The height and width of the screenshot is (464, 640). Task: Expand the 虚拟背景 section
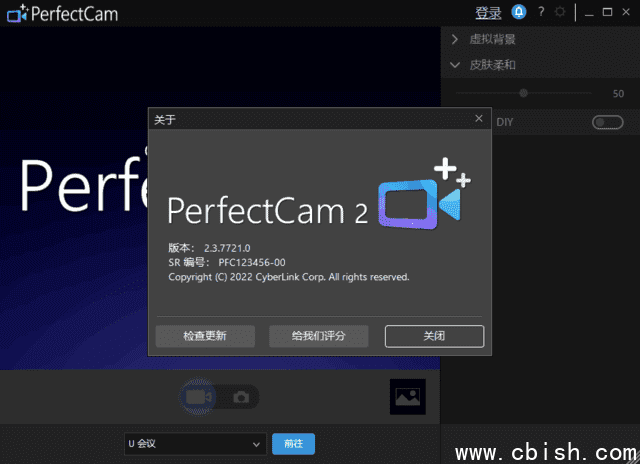[455, 40]
